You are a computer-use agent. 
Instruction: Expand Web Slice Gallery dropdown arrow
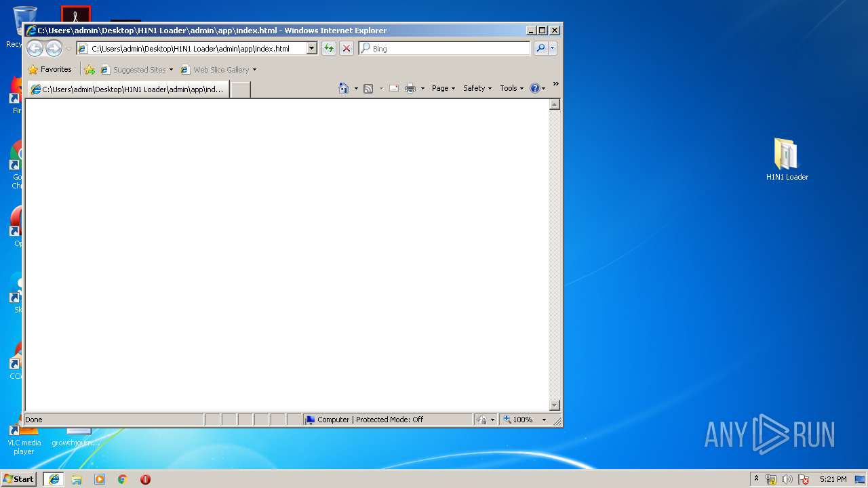(x=255, y=70)
